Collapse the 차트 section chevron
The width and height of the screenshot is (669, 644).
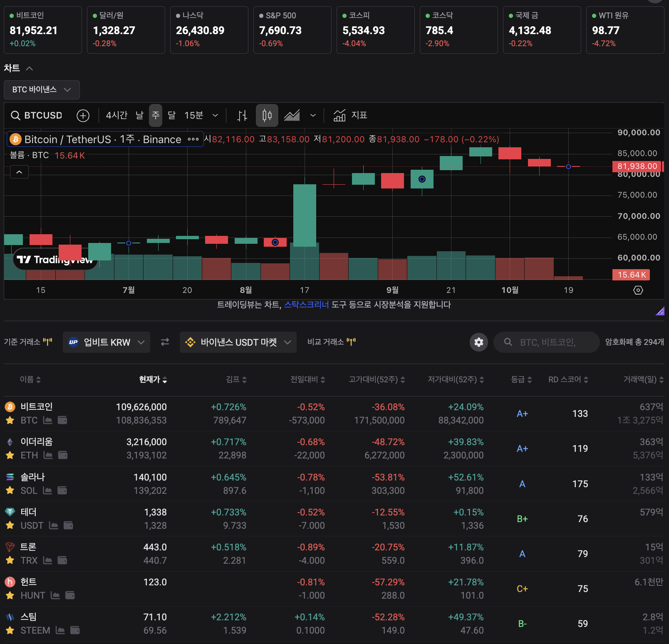(x=29, y=68)
